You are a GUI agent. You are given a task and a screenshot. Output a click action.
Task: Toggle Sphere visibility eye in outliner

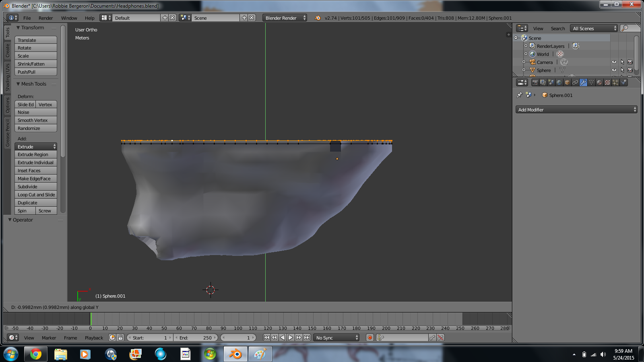[614, 70]
